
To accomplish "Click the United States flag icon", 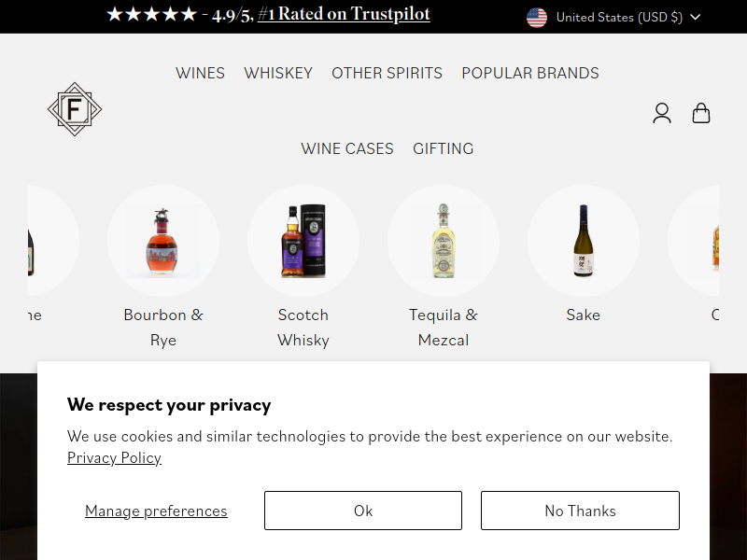I will click(x=537, y=17).
